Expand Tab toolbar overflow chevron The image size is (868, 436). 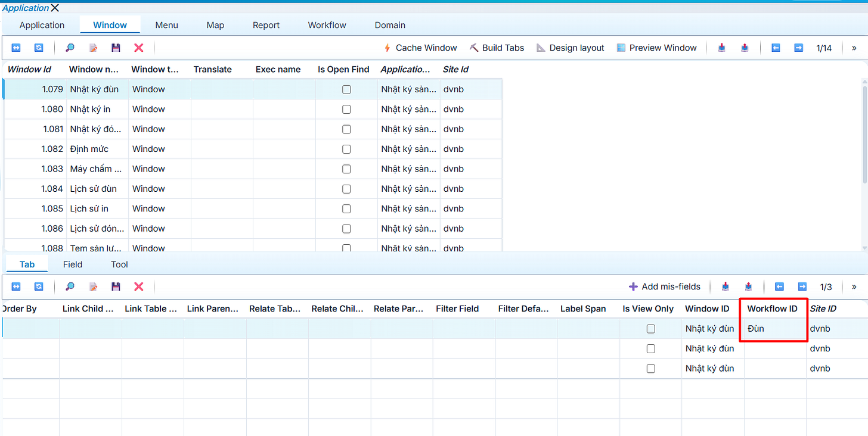[x=854, y=286]
